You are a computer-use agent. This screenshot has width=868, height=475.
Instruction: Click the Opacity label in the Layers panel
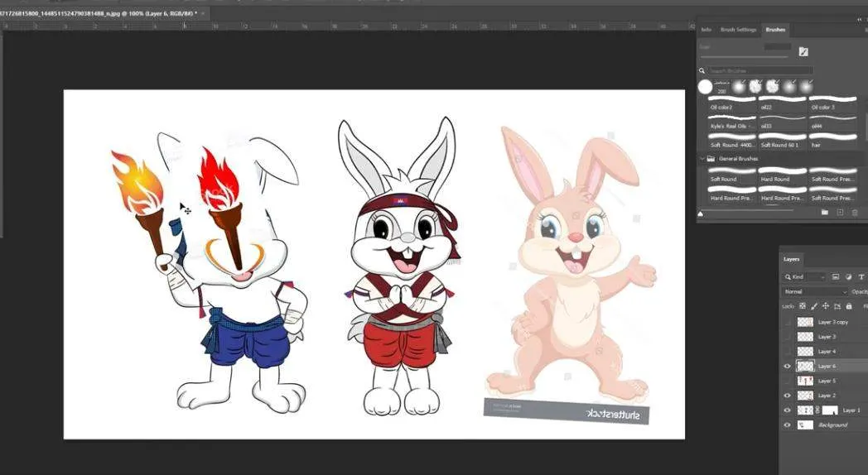tap(860, 291)
